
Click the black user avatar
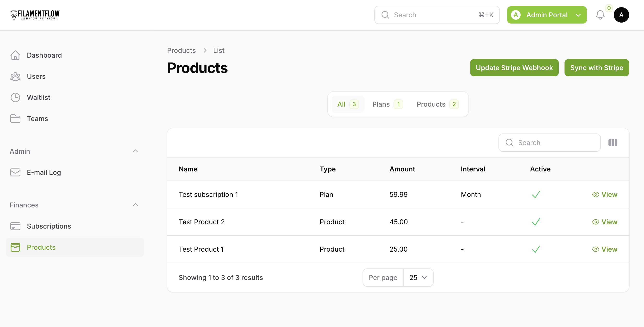(621, 15)
